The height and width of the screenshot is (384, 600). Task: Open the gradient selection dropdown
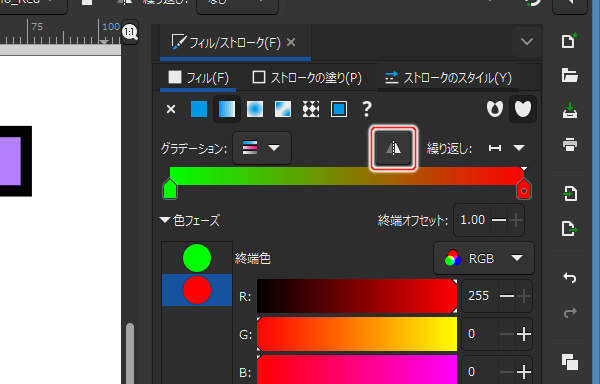[262, 148]
